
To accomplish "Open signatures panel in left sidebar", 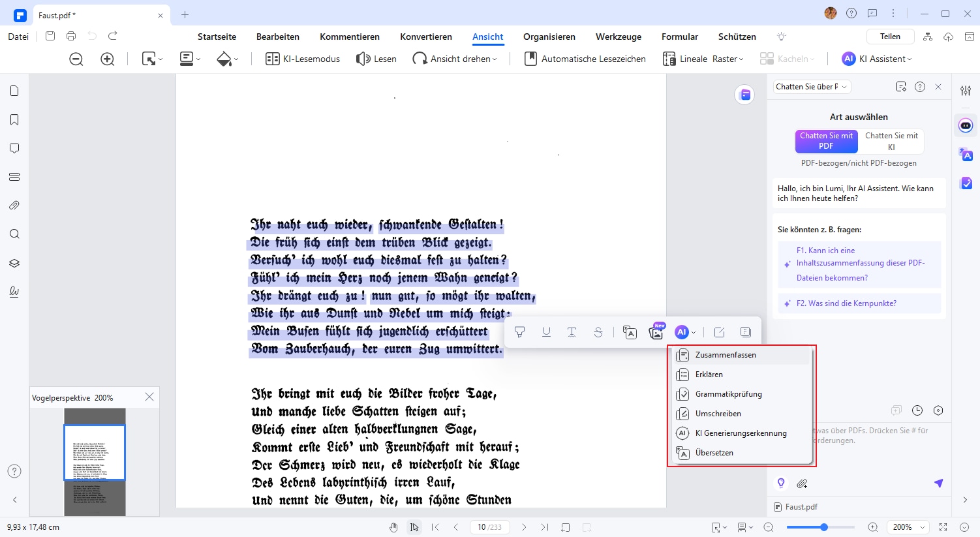I will coord(14,292).
